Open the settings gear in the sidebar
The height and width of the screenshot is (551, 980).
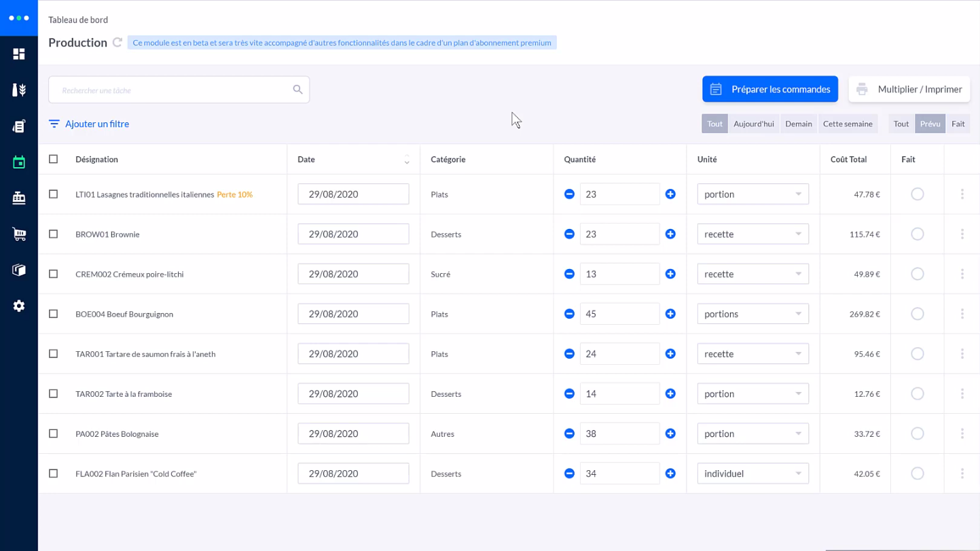pos(18,306)
